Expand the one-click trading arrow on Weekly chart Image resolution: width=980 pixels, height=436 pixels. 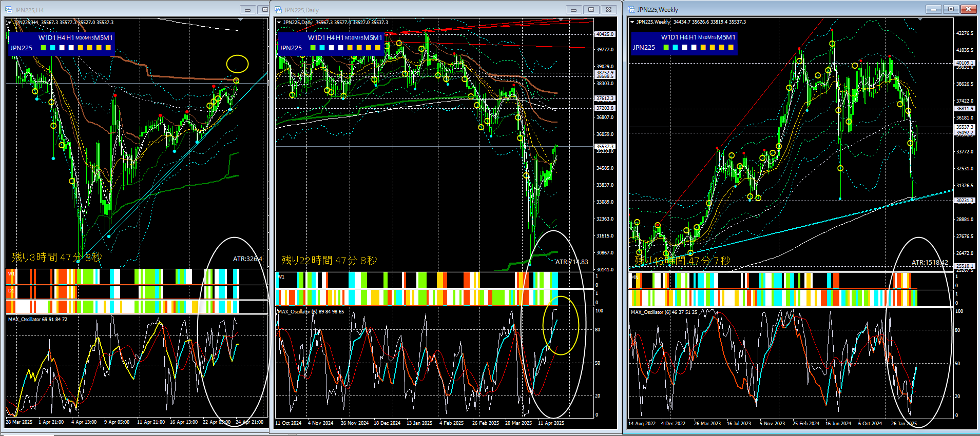click(632, 22)
